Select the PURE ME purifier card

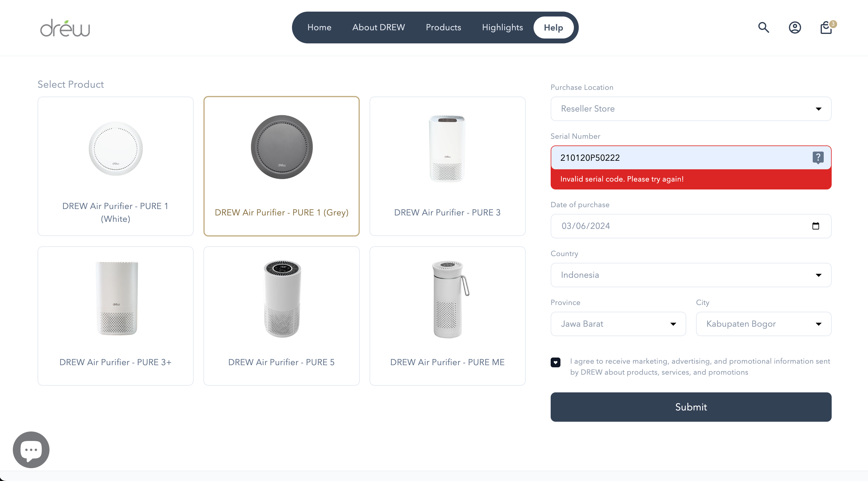pyautogui.click(x=447, y=315)
